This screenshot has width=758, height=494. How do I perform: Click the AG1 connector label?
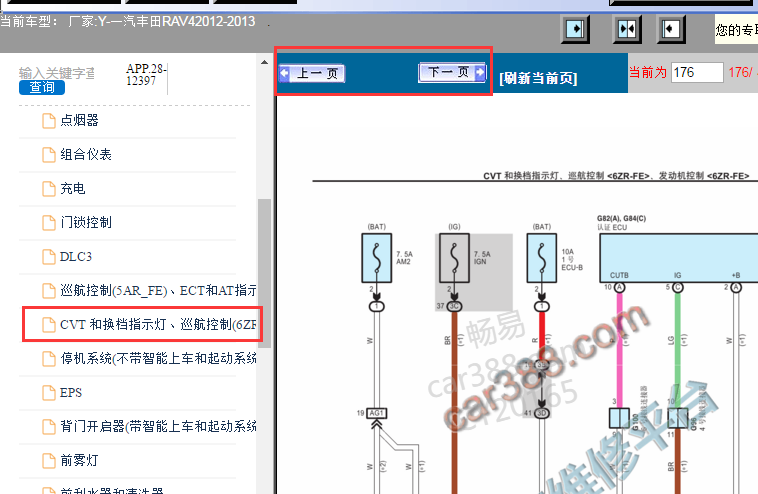click(377, 413)
